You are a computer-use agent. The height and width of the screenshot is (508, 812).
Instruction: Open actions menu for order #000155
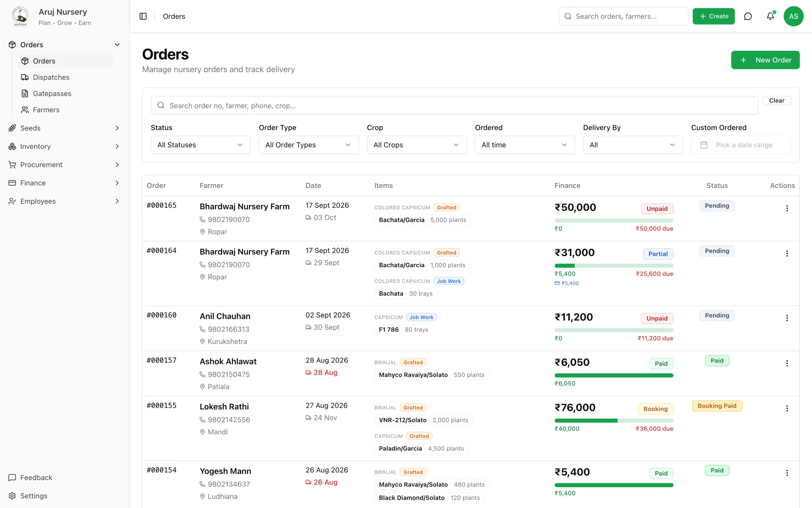point(787,409)
